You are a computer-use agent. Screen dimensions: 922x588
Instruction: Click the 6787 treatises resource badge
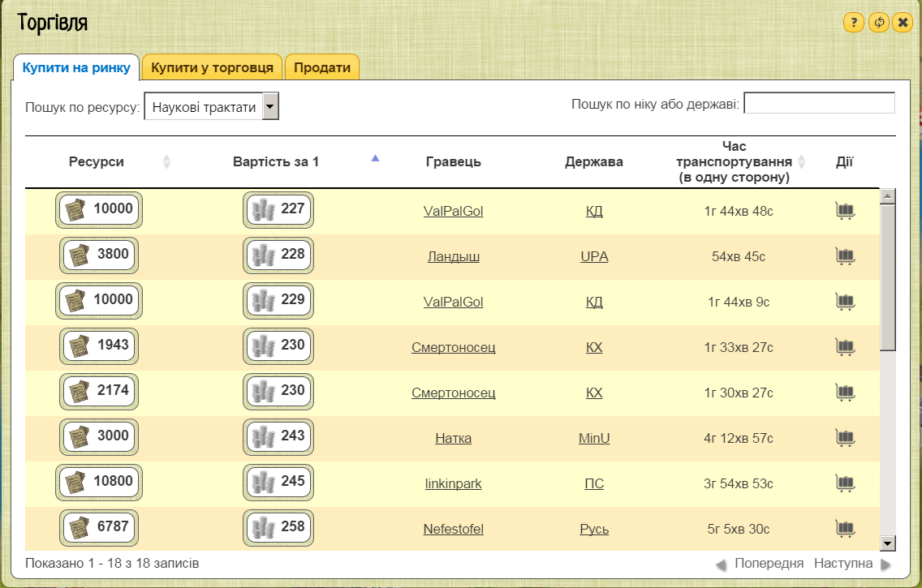[99, 527]
